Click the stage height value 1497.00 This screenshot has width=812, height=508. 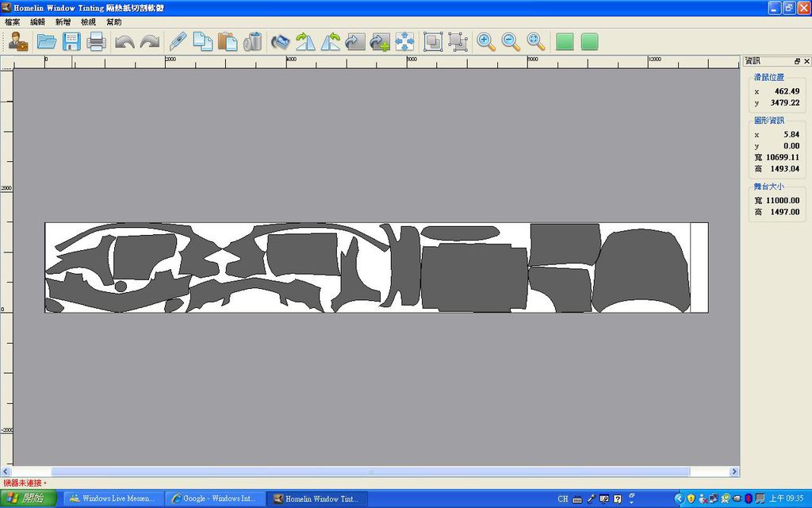tap(784, 211)
